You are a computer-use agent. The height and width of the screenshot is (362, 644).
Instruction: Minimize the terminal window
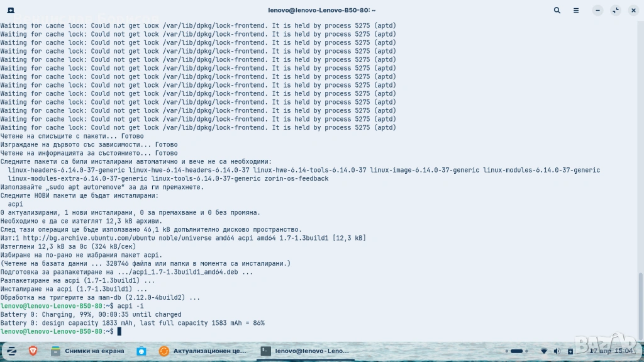[597, 10]
